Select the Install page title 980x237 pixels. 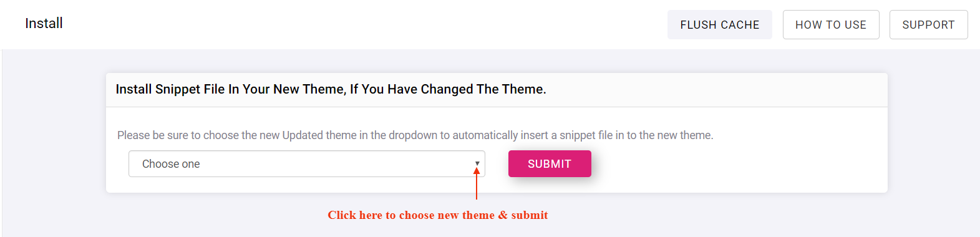tap(44, 23)
